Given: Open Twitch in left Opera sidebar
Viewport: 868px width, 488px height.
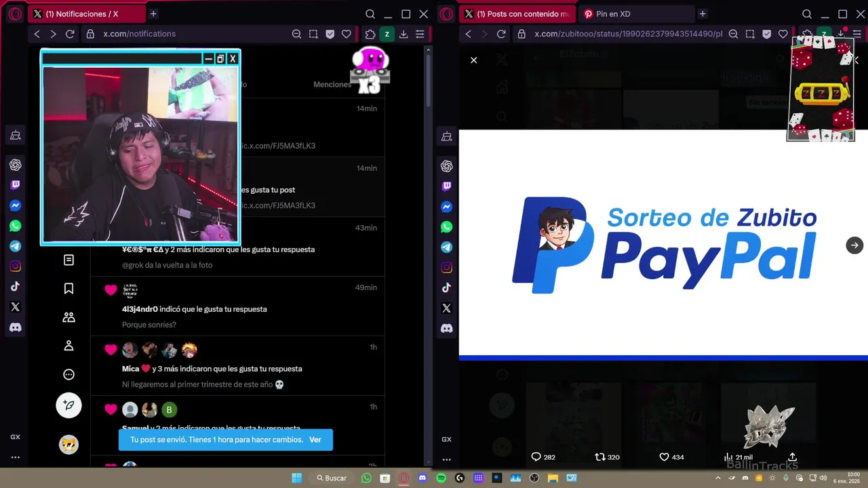Looking at the screenshot, I should point(15,185).
